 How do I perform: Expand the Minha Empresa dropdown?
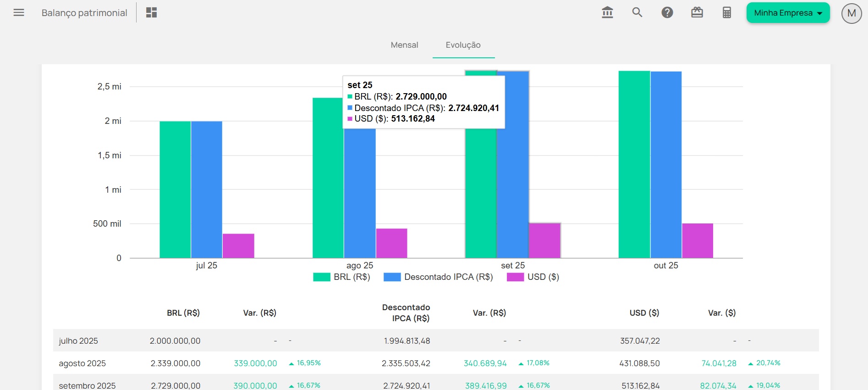788,13
